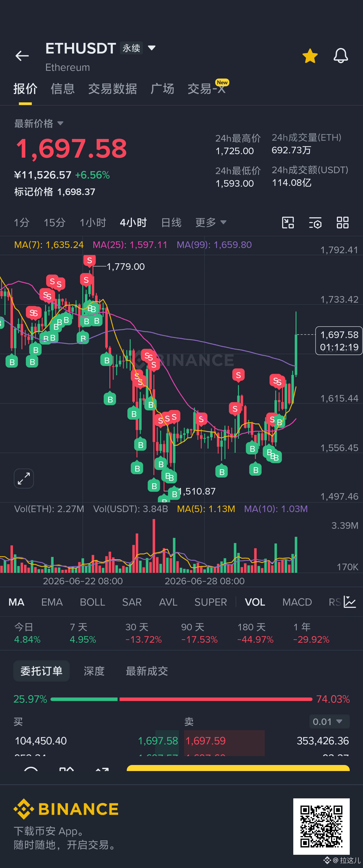363x868 pixels.
Task: Select the 4小时 chart interval
Action: click(x=133, y=222)
